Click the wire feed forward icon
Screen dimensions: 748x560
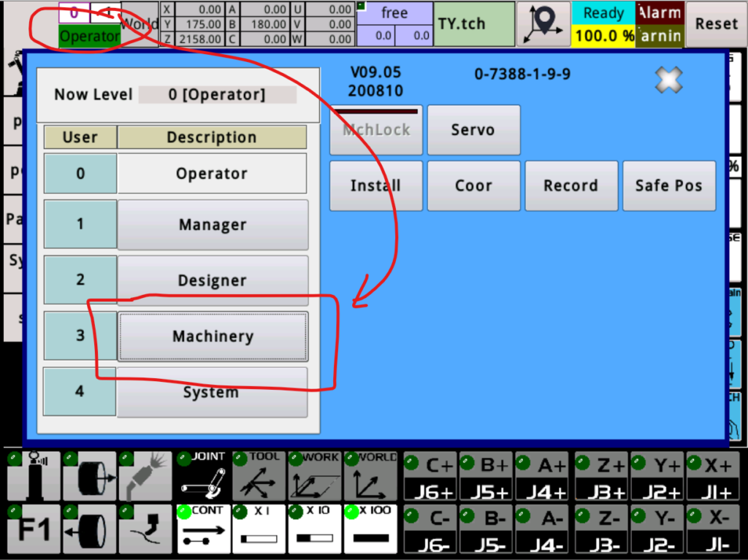(89, 475)
